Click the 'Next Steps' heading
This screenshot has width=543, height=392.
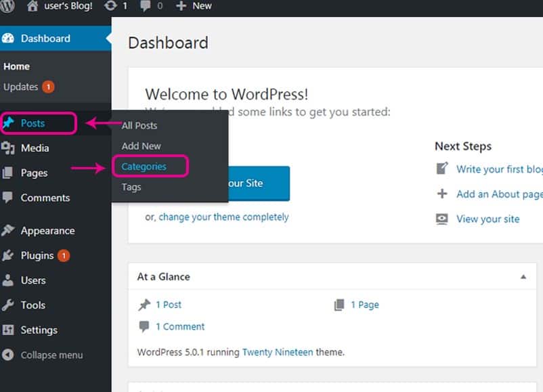pos(463,146)
